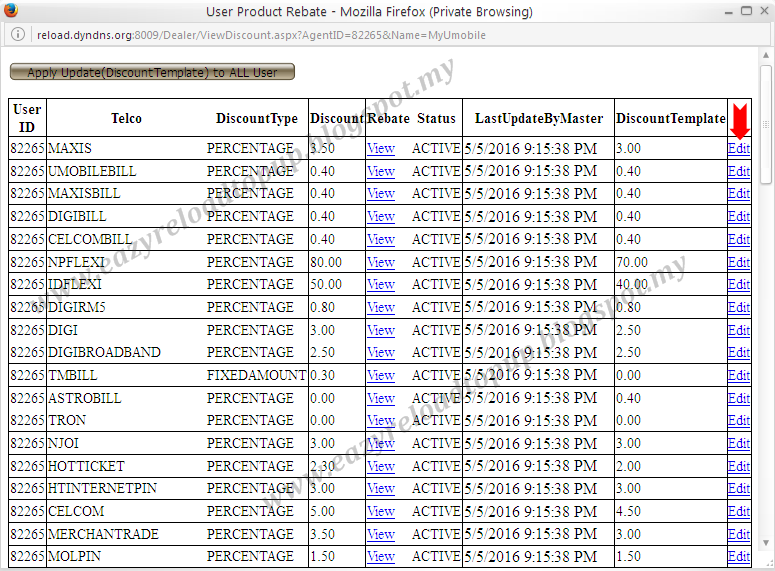Edit the DIGIBILL row

[738, 216]
